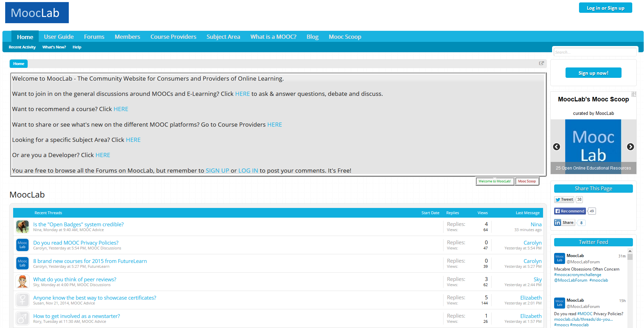This screenshot has height=328, width=644.
Task: Select the Welcome to MoocLab! tab
Action: 495,181
